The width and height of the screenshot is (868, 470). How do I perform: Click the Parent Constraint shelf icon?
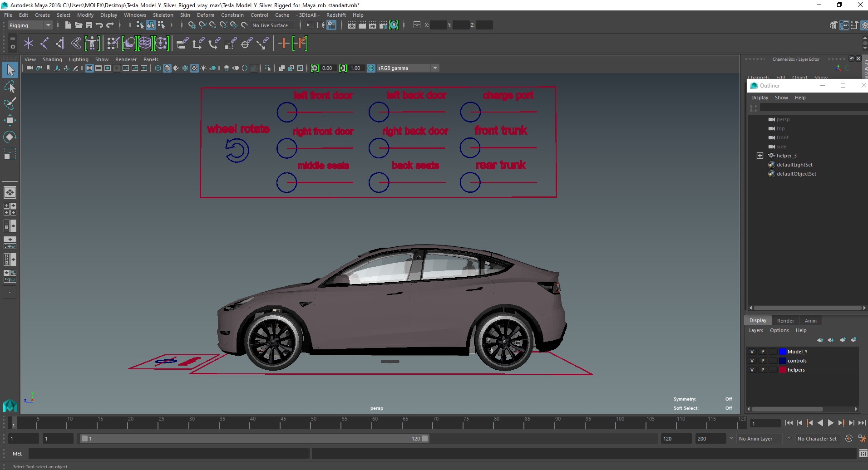pos(182,44)
